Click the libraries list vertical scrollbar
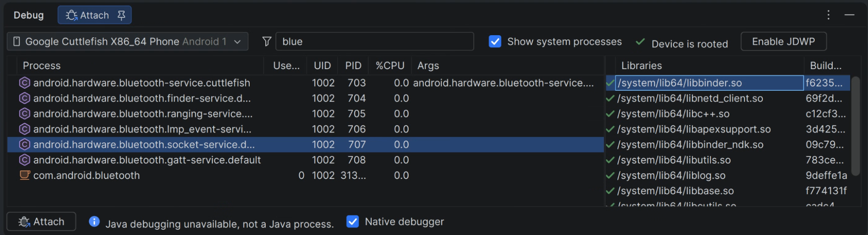This screenshot has height=235, width=868. (x=855, y=126)
